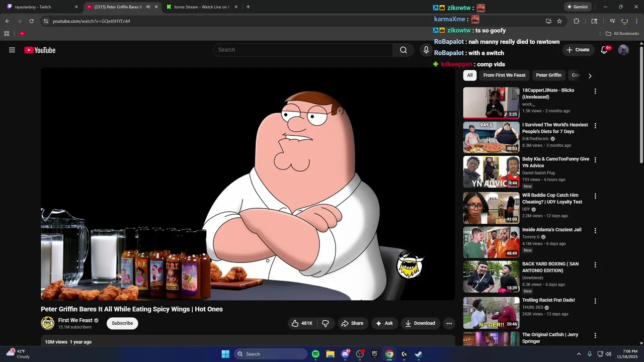Viewport: 644px width, 362px height.
Task: Open a new browser tab
Action: click(x=248, y=7)
